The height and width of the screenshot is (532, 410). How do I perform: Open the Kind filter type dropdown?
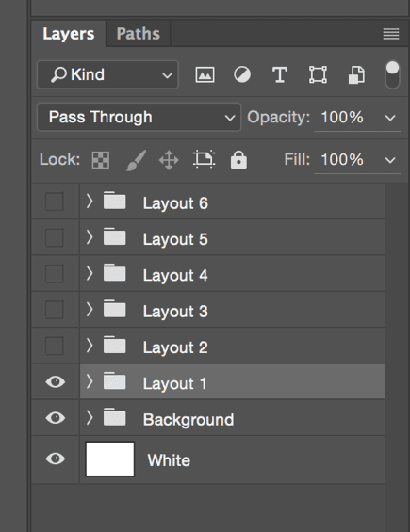pyautogui.click(x=107, y=74)
